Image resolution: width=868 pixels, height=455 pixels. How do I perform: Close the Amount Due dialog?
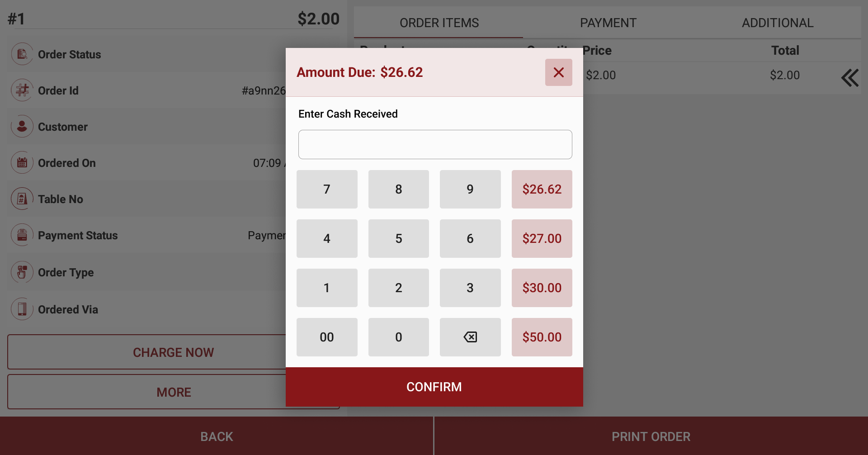(558, 72)
